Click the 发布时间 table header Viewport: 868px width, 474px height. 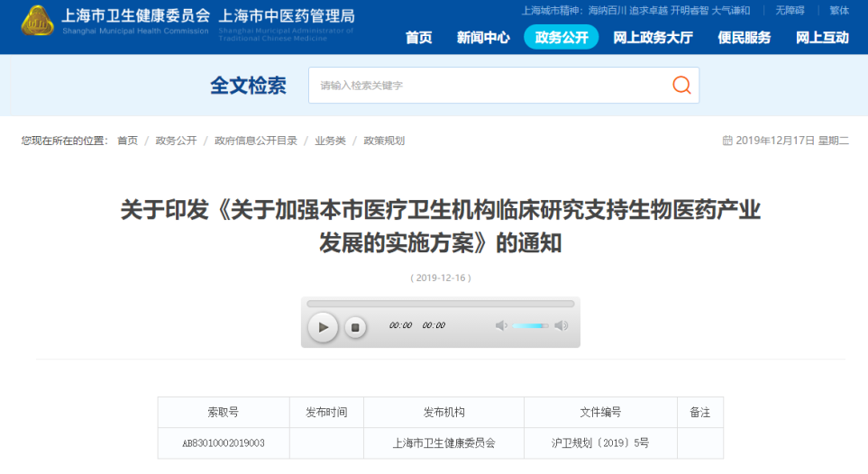pyautogui.click(x=326, y=413)
